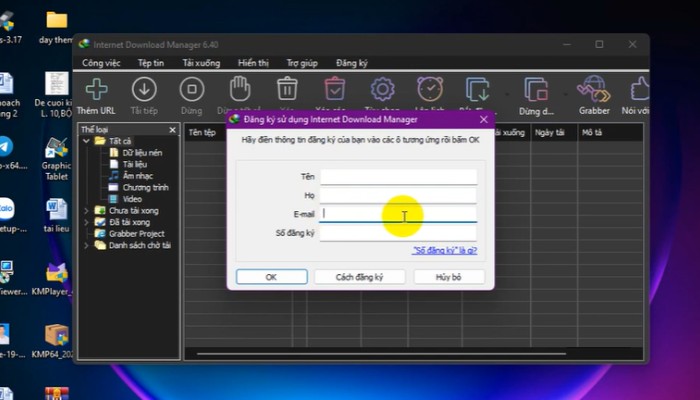Open the "Số đăng ký" là gì? link

point(445,250)
